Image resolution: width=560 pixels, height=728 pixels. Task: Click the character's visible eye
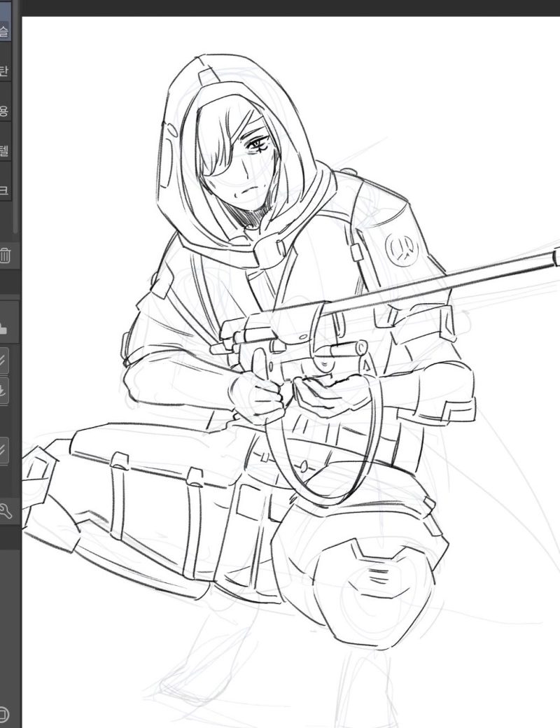(x=259, y=145)
